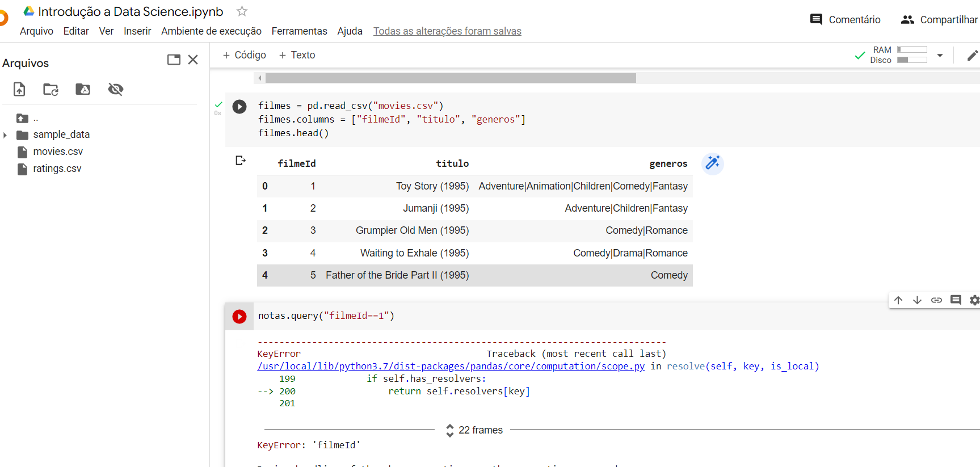Screen dimensions: 980x467
Task: Click the Comentário button label
Action: [x=855, y=20]
